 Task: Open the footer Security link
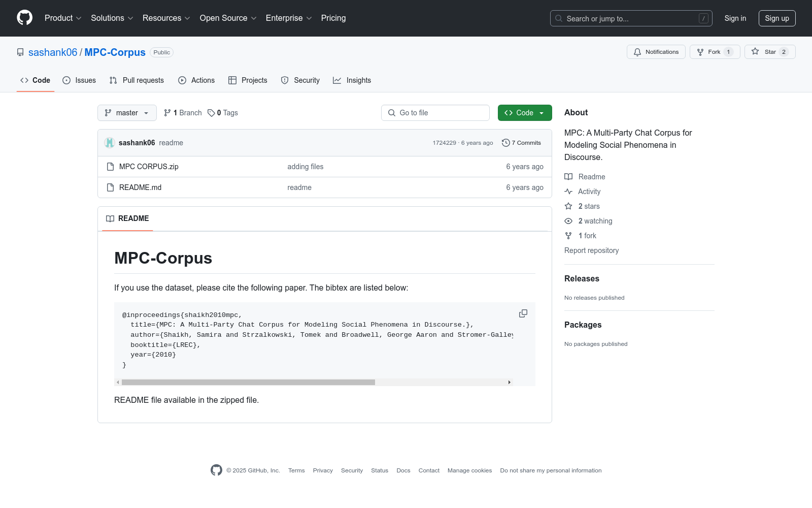tap(352, 470)
